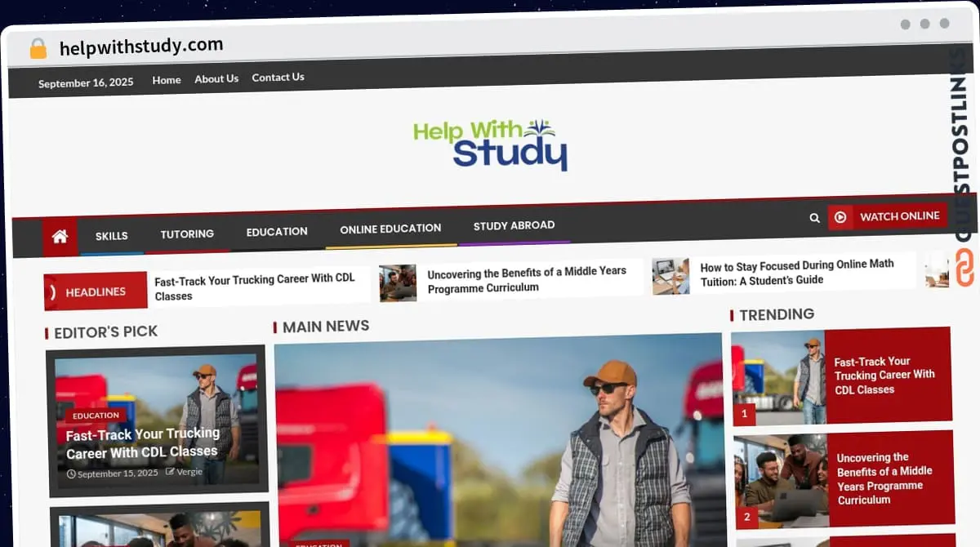
Task: Open the Skills menu tab
Action: tap(111, 236)
